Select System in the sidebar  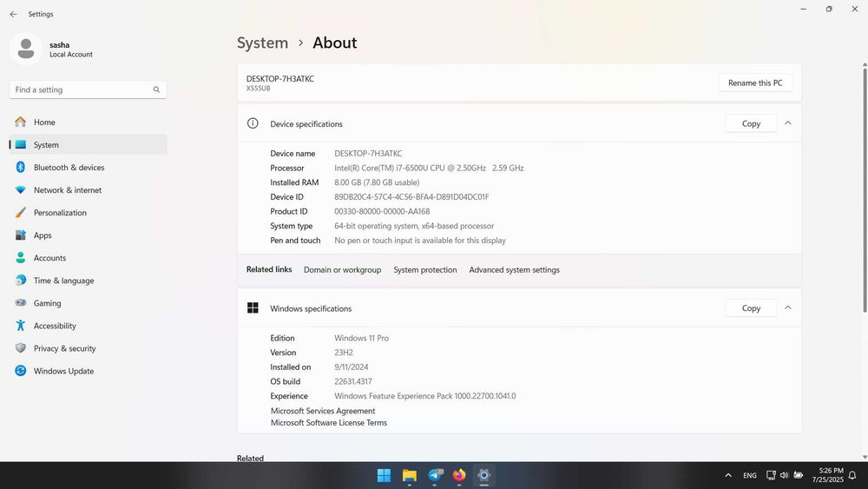pyautogui.click(x=88, y=144)
